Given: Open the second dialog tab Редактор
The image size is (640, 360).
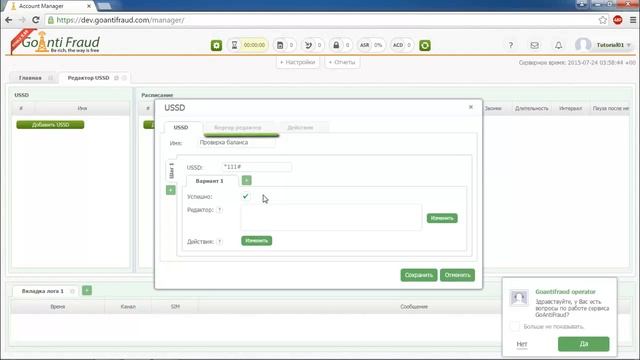Looking at the screenshot, I should tap(238, 128).
